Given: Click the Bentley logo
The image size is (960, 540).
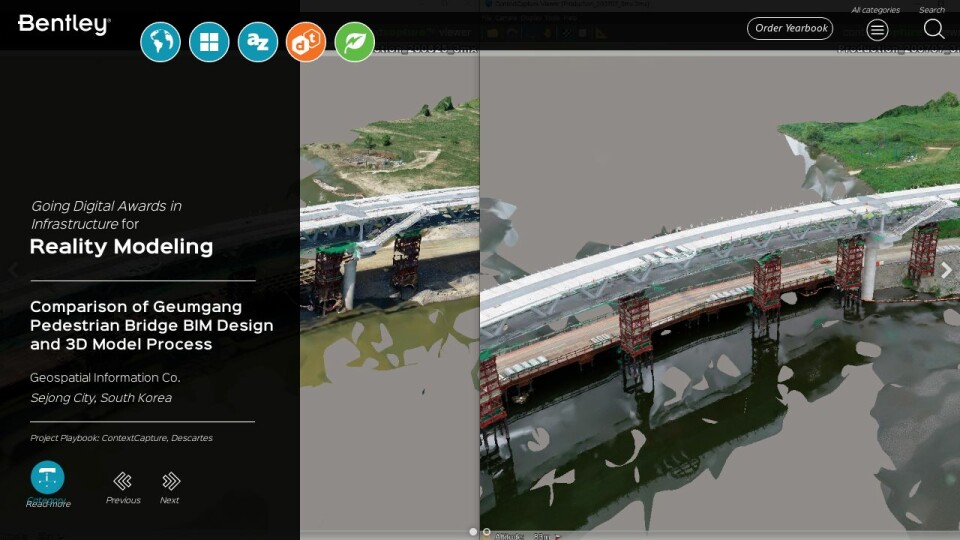Looking at the screenshot, I should click(64, 24).
